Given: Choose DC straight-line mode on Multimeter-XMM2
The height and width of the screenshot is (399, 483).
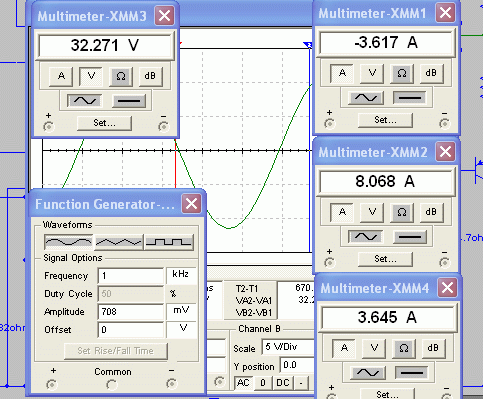Looking at the screenshot, I should click(x=410, y=237).
